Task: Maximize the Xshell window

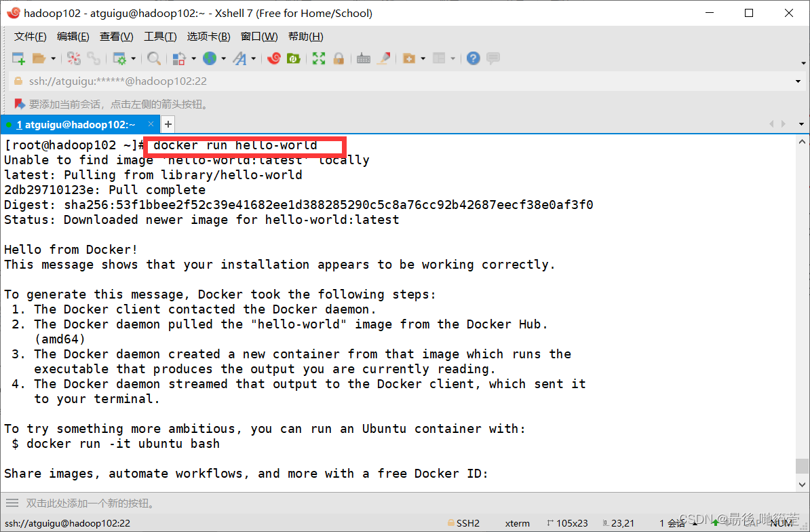Action: [x=749, y=14]
